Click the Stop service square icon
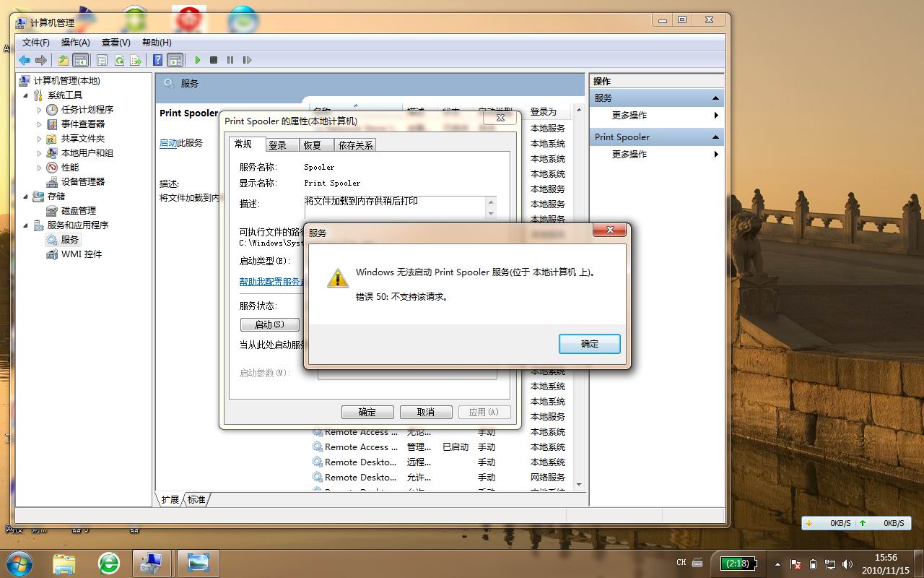 click(x=214, y=61)
